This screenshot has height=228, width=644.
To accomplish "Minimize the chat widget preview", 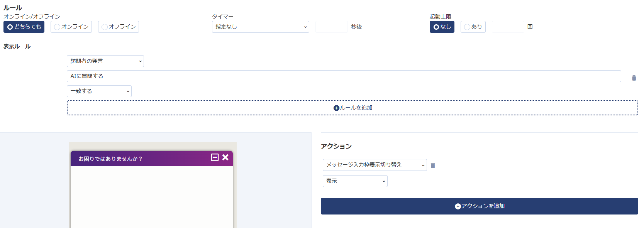I will coord(215,157).
